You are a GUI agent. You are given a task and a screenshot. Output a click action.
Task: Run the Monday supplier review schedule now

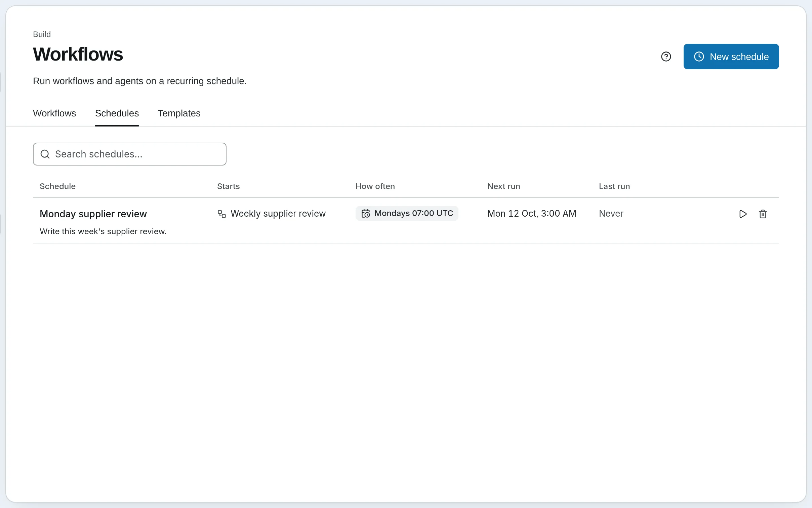743,214
